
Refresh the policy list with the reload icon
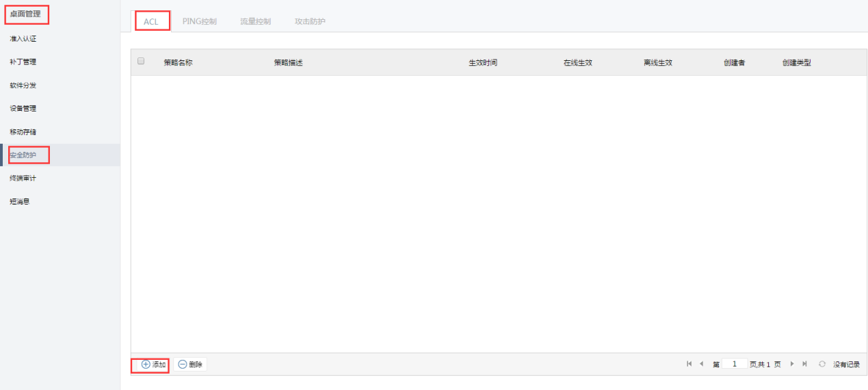[822, 364]
